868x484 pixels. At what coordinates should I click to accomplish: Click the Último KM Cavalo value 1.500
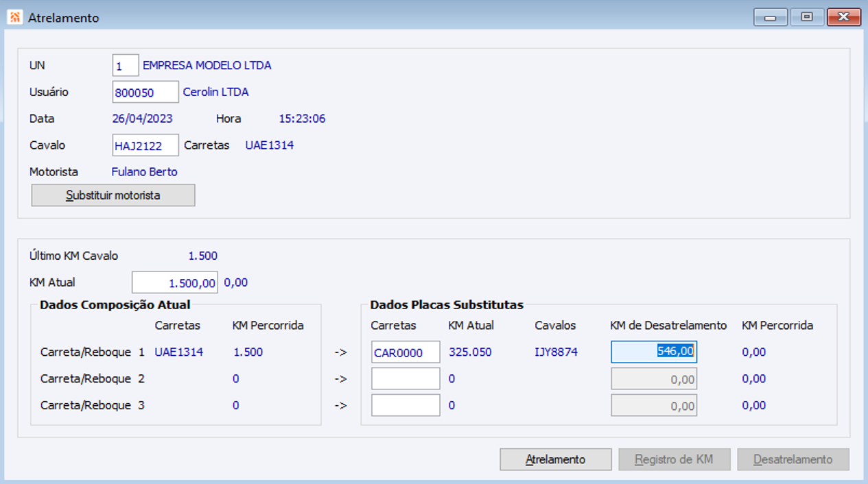coord(203,256)
